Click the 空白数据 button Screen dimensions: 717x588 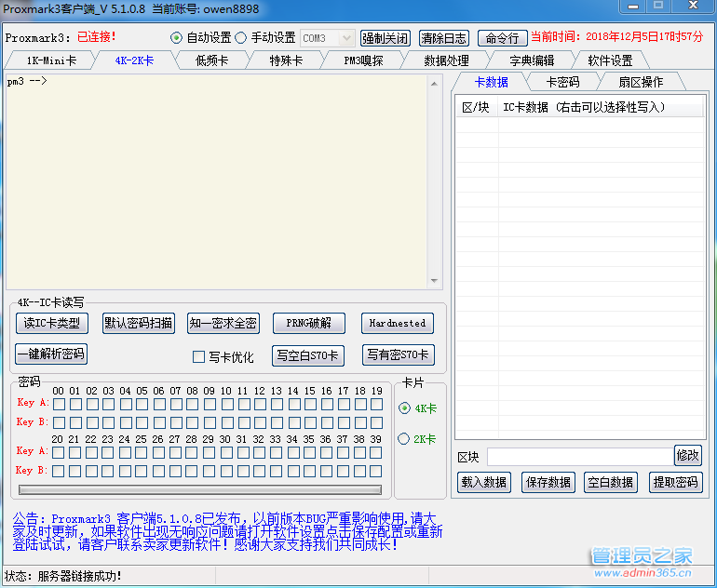(x=611, y=483)
